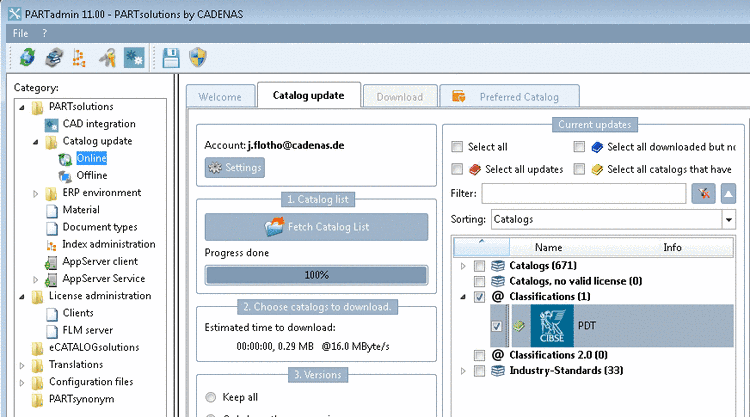Click the Catalogs (671) stack icon

point(498,265)
